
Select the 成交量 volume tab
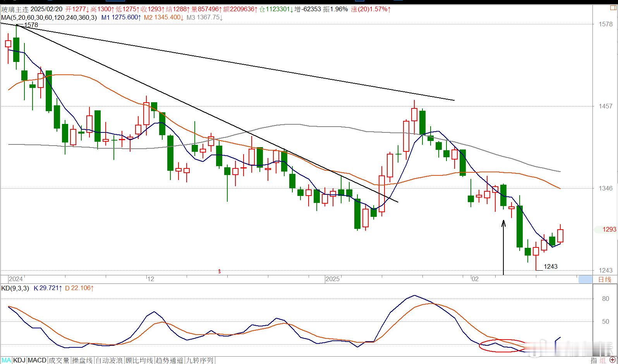pyautogui.click(x=59, y=361)
